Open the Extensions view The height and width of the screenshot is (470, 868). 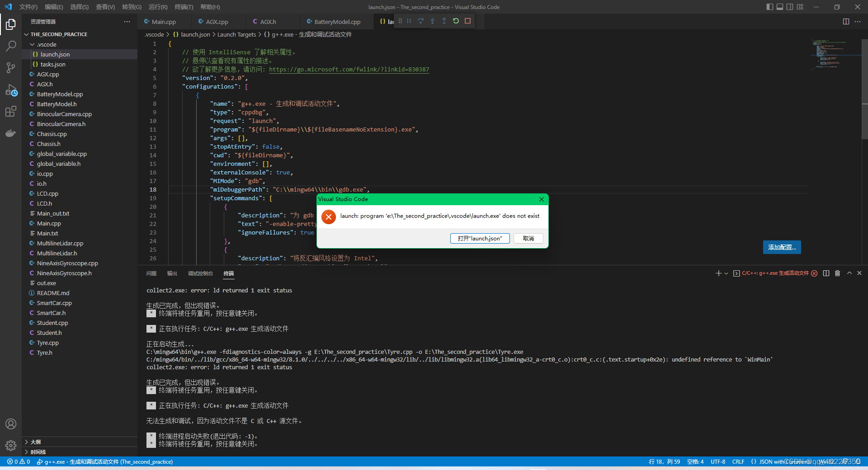point(11,112)
